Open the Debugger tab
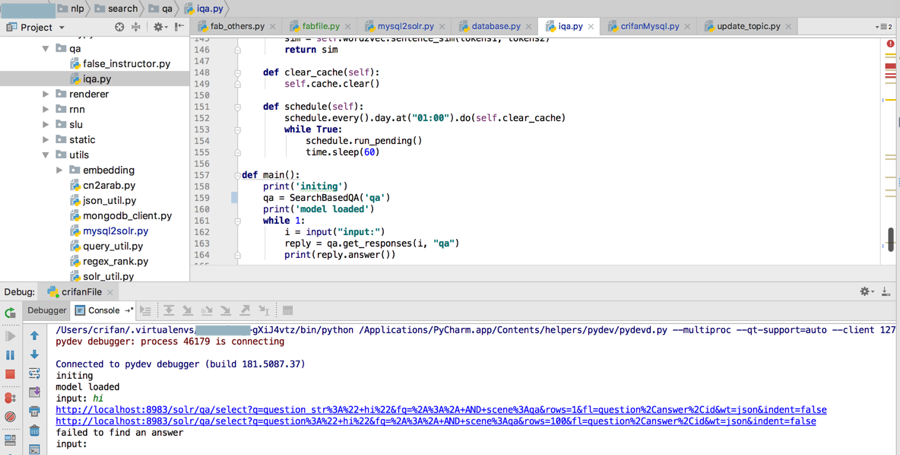Screen dimensions: 900x455 47,310
